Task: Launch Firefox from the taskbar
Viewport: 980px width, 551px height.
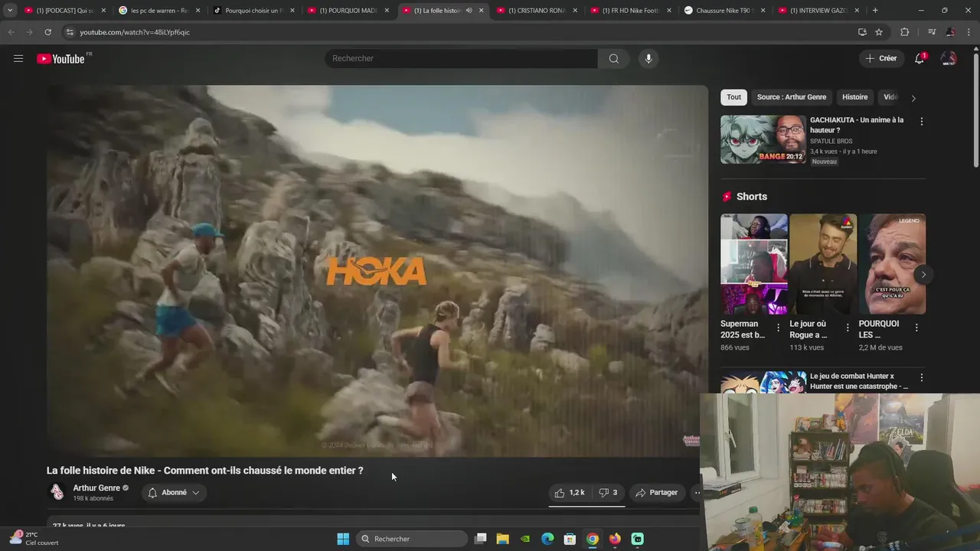Action: 615,539
